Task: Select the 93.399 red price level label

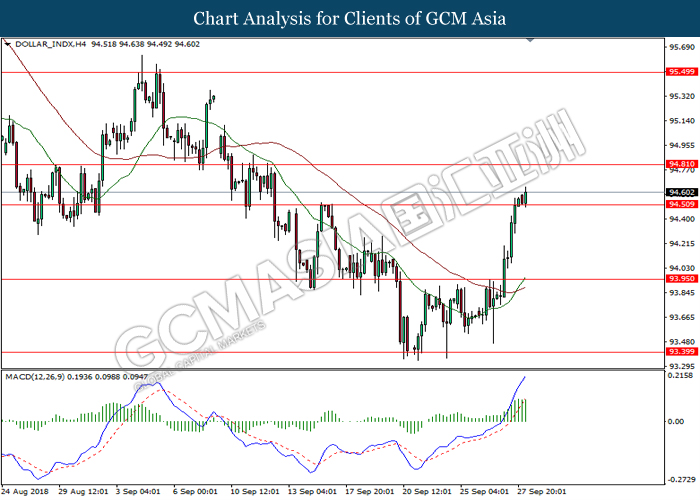Action: [x=681, y=352]
